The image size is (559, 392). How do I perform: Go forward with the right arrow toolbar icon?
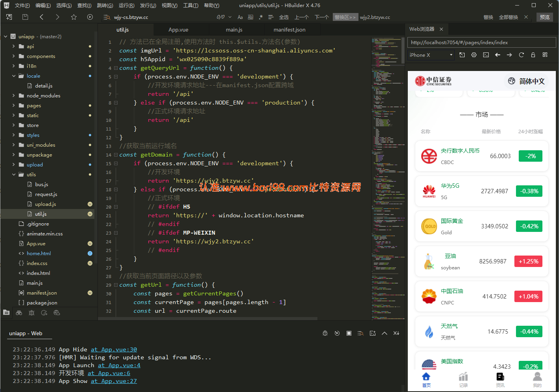[x=57, y=17]
